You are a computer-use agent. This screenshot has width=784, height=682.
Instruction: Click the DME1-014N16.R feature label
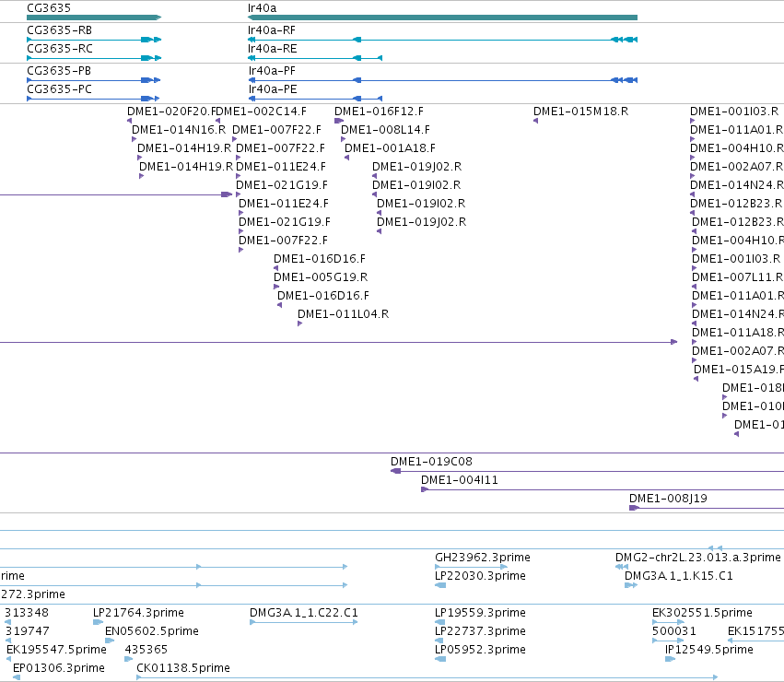[x=179, y=130]
